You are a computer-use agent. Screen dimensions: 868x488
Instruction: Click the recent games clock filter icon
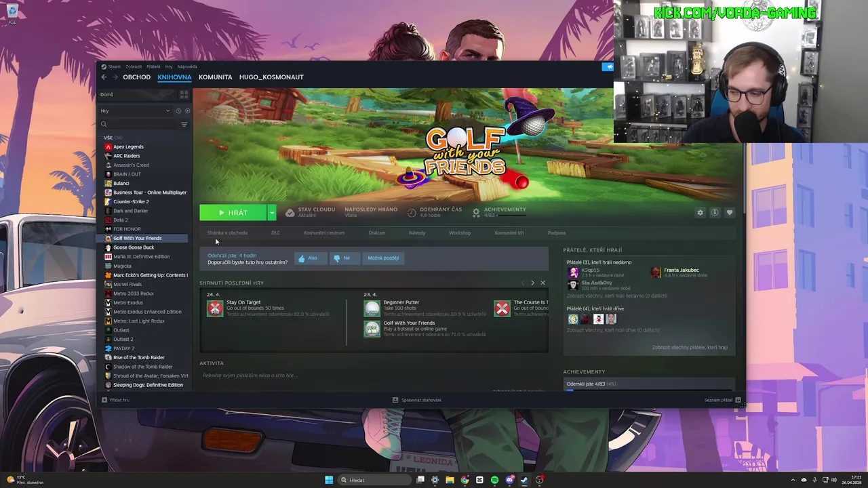pyautogui.click(x=178, y=110)
